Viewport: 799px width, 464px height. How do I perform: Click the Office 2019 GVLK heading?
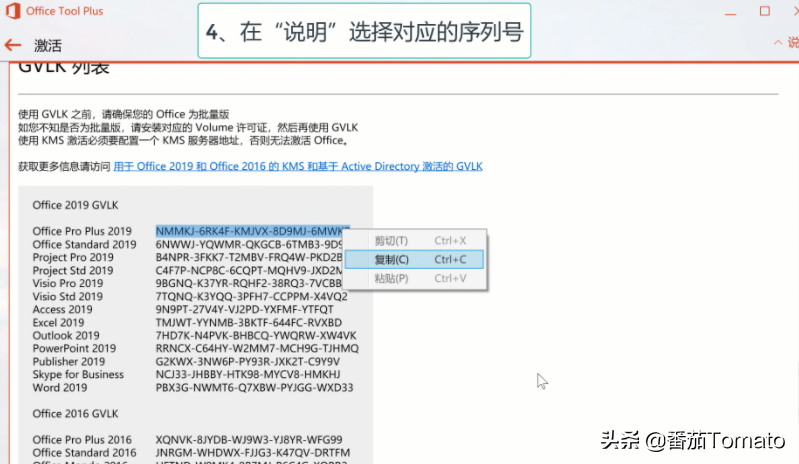pos(75,205)
